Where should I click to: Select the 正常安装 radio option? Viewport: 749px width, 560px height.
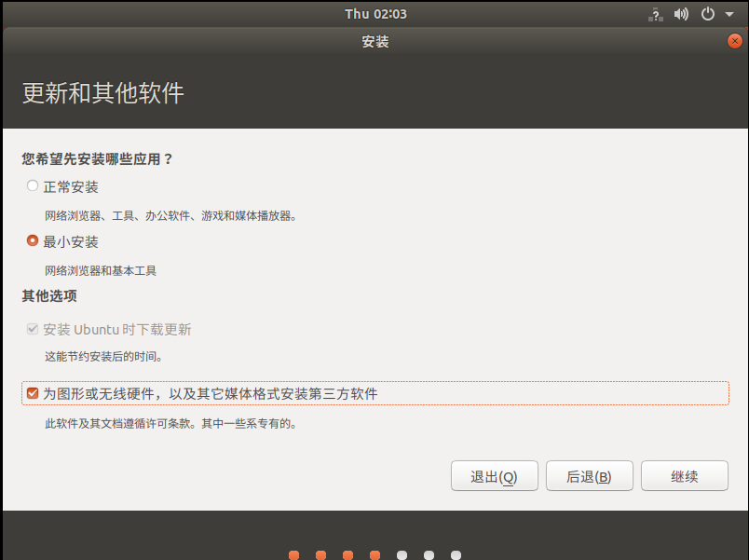coord(33,185)
